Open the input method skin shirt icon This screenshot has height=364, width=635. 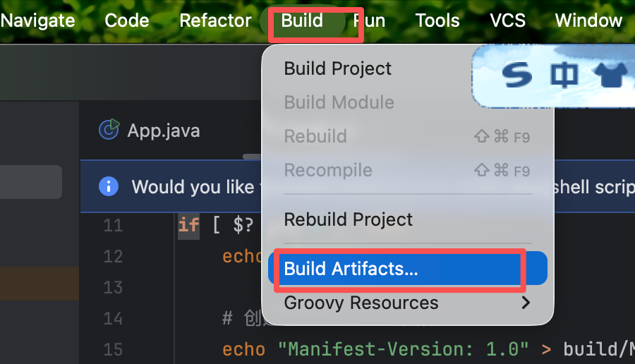tap(612, 76)
